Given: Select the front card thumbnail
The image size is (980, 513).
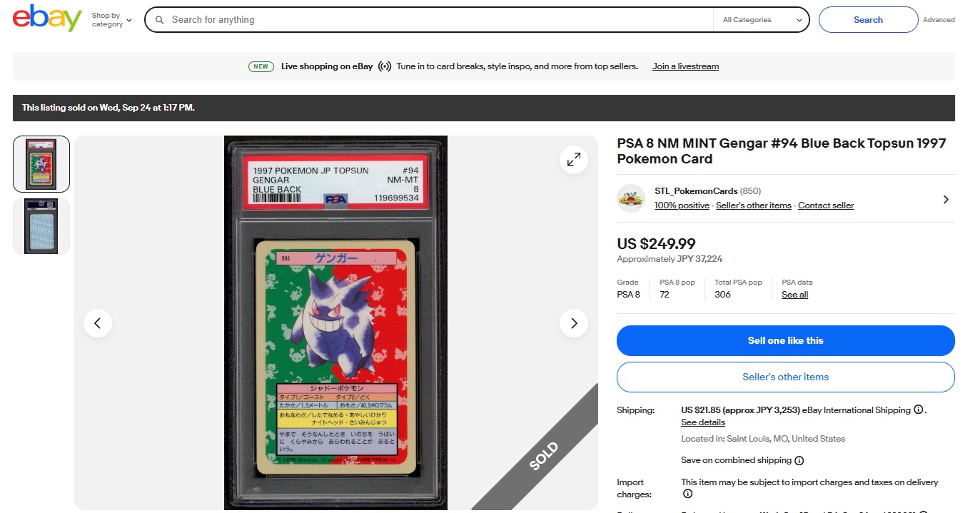Looking at the screenshot, I should [x=41, y=164].
